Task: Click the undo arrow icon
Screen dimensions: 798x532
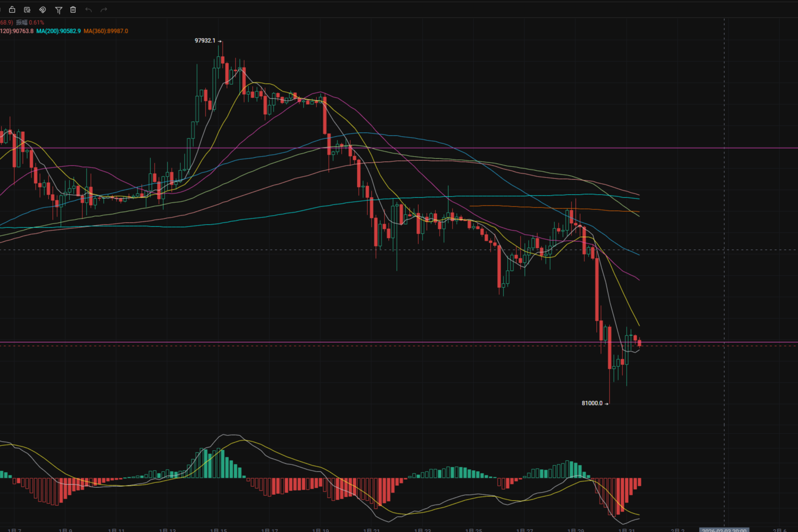Action: tap(89, 10)
